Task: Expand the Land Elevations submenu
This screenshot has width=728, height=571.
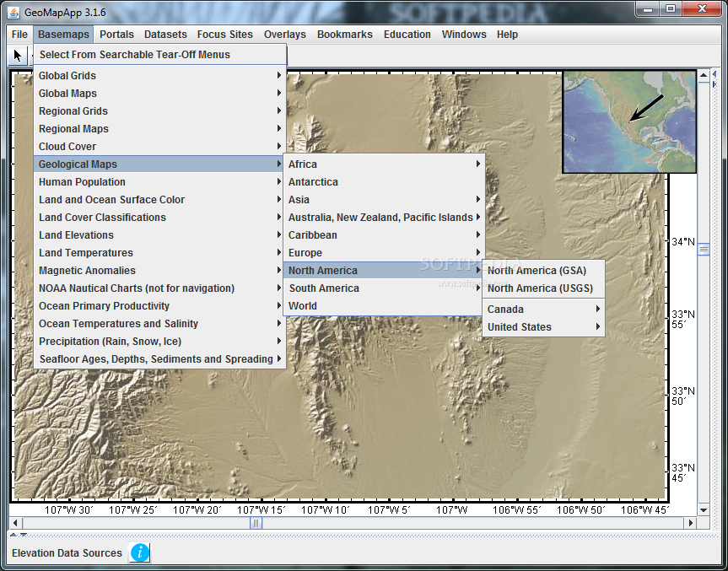Action: [x=159, y=235]
